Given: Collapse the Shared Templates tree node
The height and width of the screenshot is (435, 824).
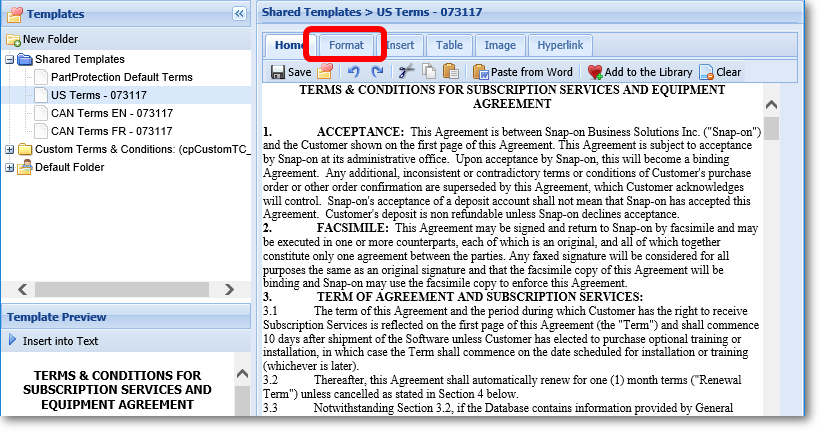Looking at the screenshot, I should tap(9, 59).
